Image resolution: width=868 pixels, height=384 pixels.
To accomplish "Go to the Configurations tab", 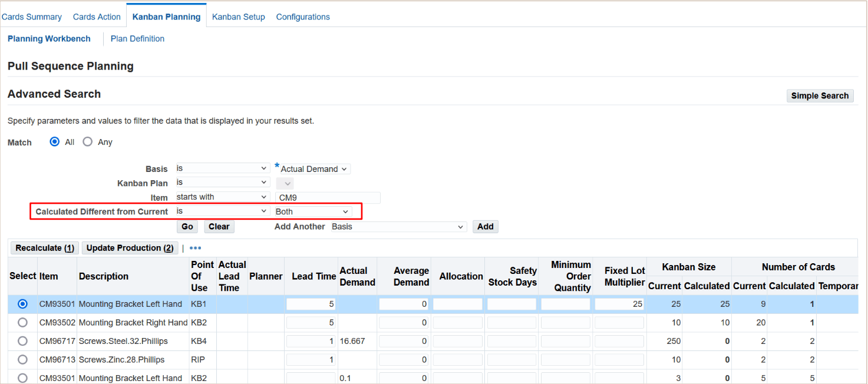I will click(x=303, y=17).
